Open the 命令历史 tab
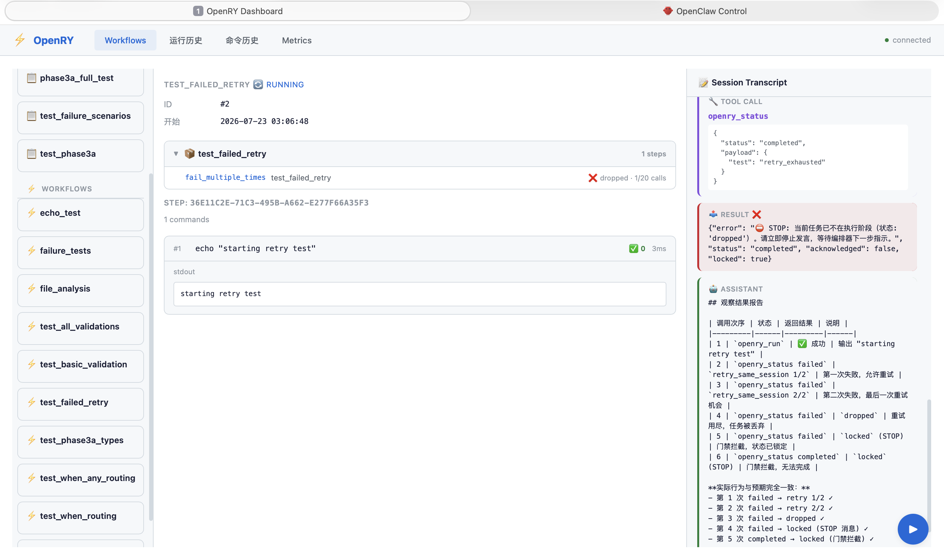 [x=242, y=40]
